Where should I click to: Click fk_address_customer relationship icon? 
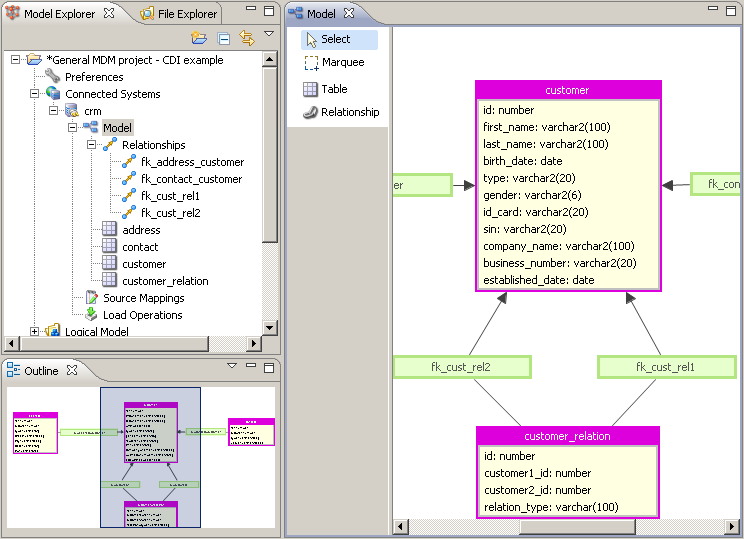(x=129, y=161)
